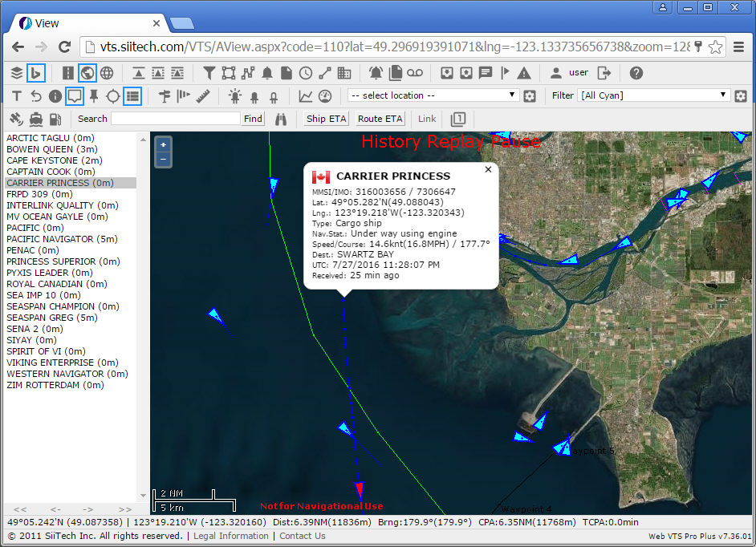Click the funnel filter icon in toolbar
This screenshot has height=547, width=756.
pos(209,73)
